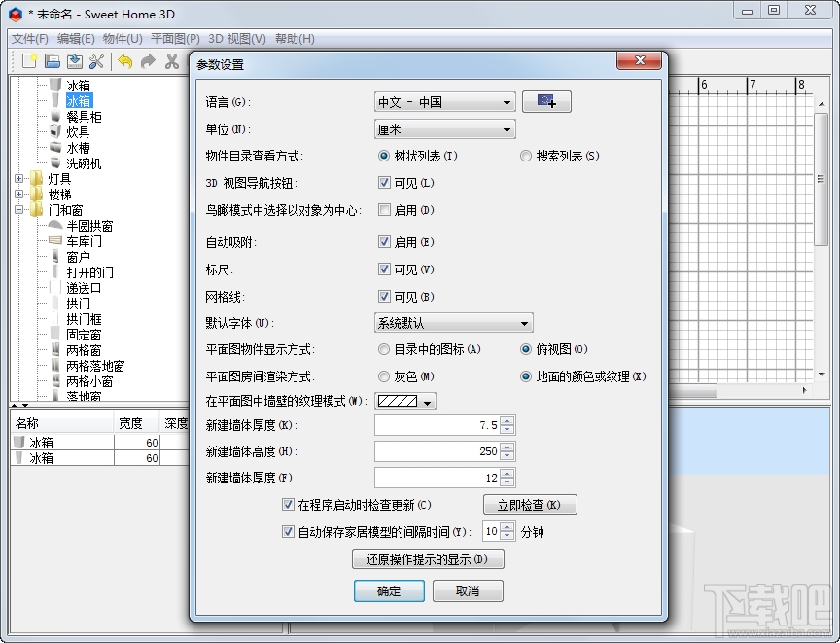Open the 单位 unit dropdown

pyautogui.click(x=444, y=129)
